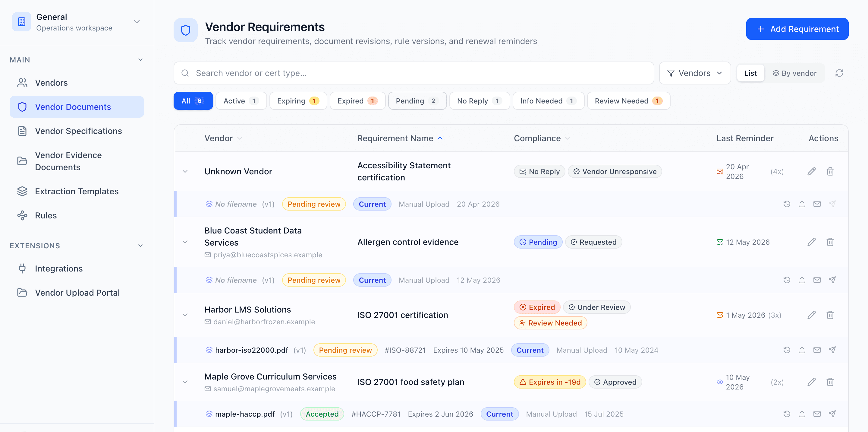This screenshot has width=868, height=432.
Task: Upload icon in the 12 May 2026 document row
Action: [x=802, y=280]
